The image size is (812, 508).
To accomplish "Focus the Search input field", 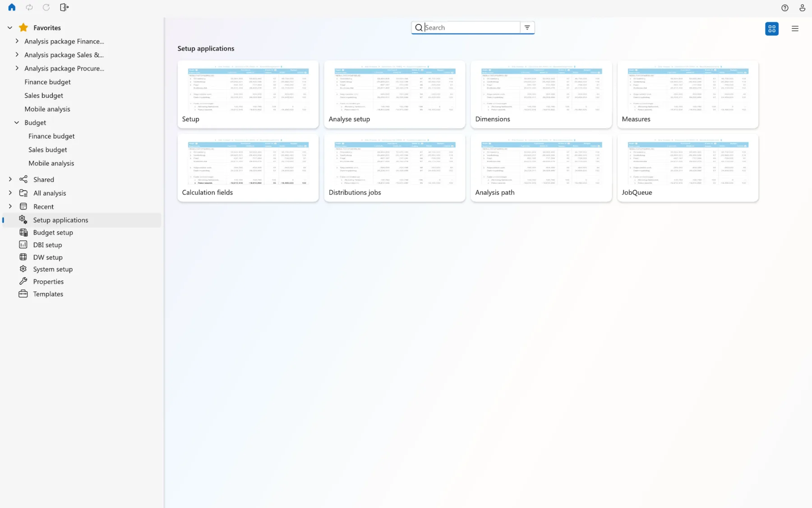I will (471, 28).
